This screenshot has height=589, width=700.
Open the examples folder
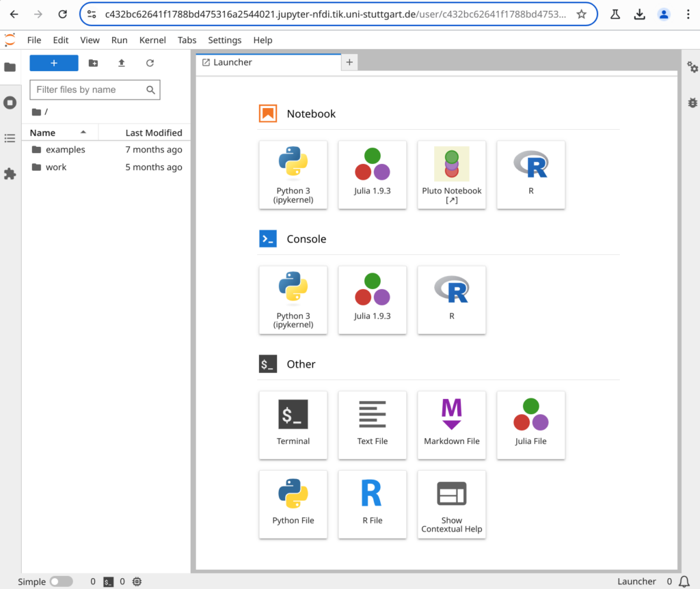[x=65, y=150]
